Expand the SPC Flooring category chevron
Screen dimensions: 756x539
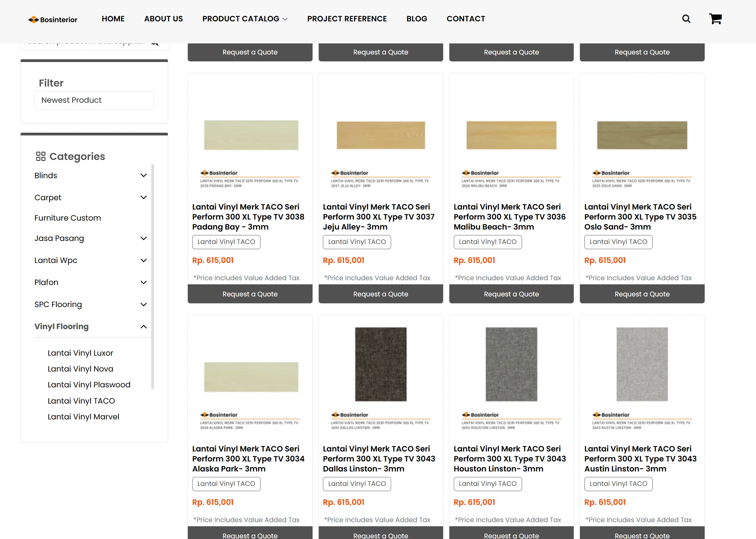tap(144, 304)
